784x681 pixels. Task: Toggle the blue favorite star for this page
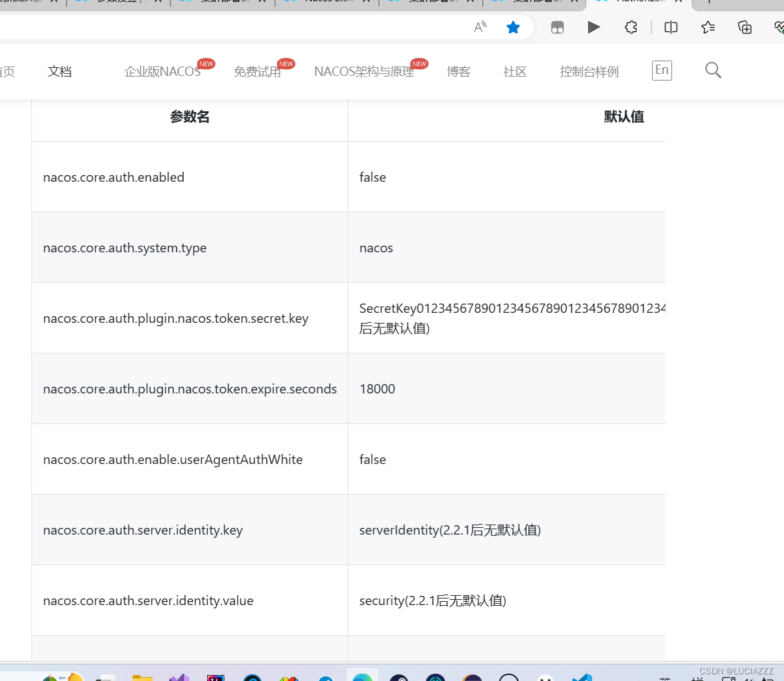pos(513,27)
